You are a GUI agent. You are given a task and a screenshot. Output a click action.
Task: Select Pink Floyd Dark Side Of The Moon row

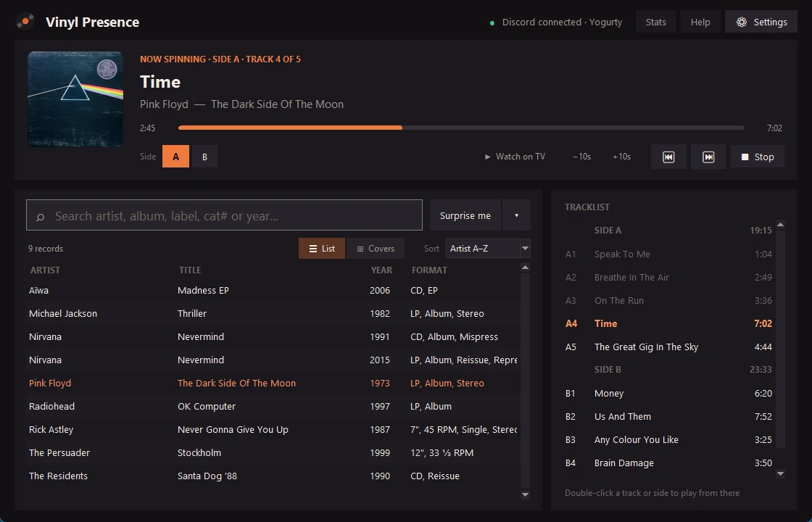tap(273, 384)
